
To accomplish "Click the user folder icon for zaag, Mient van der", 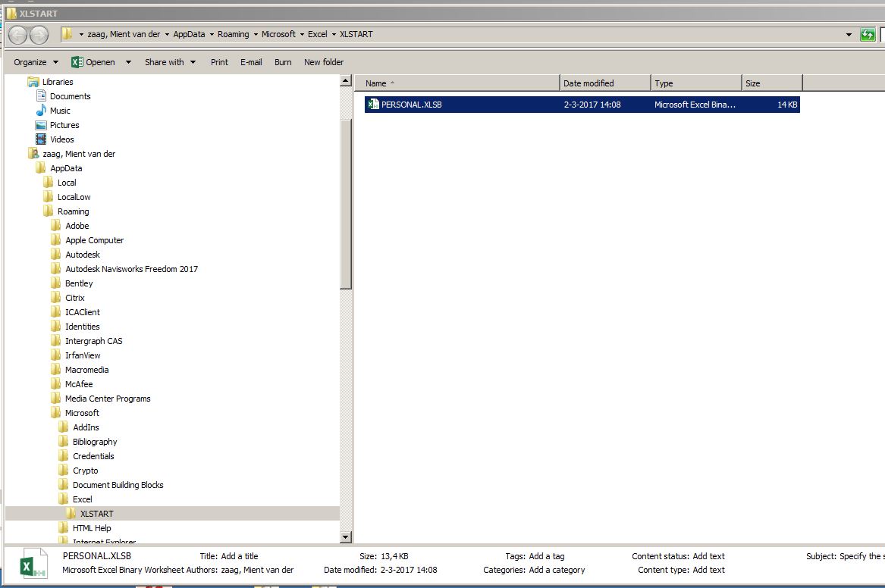I will point(33,154).
